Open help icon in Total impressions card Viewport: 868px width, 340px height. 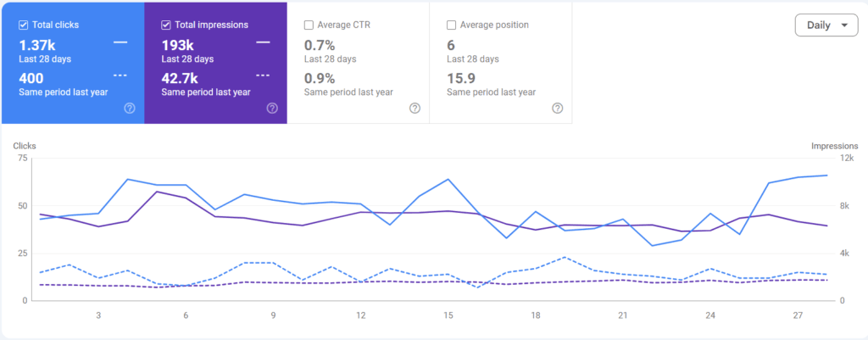[x=272, y=108]
